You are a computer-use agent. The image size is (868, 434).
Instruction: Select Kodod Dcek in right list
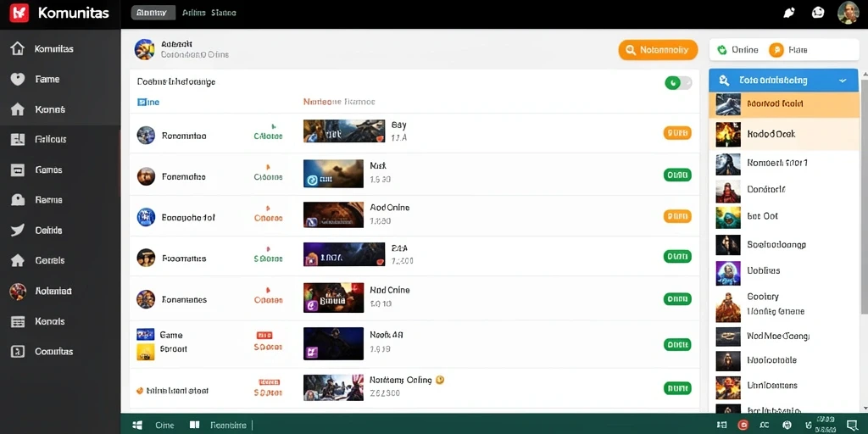(783, 134)
